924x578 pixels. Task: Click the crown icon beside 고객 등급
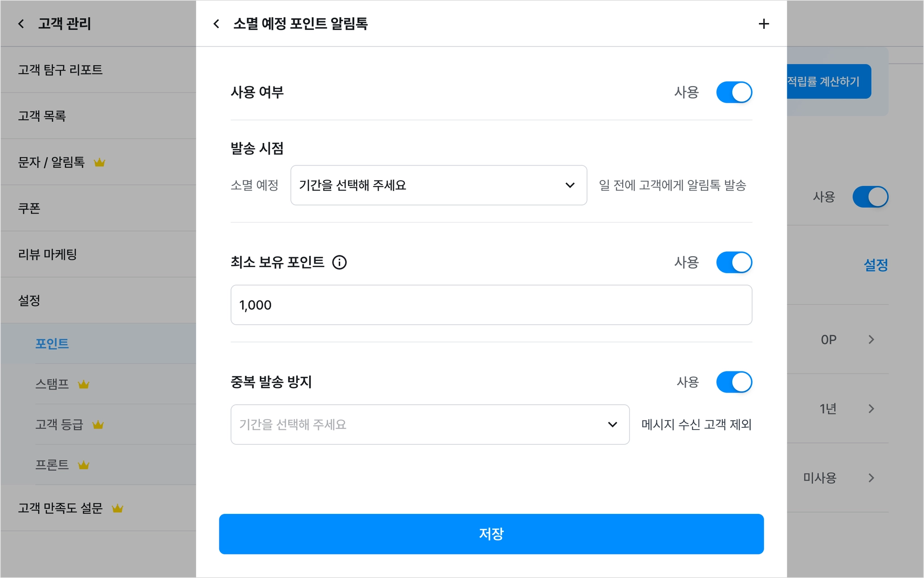(x=98, y=425)
